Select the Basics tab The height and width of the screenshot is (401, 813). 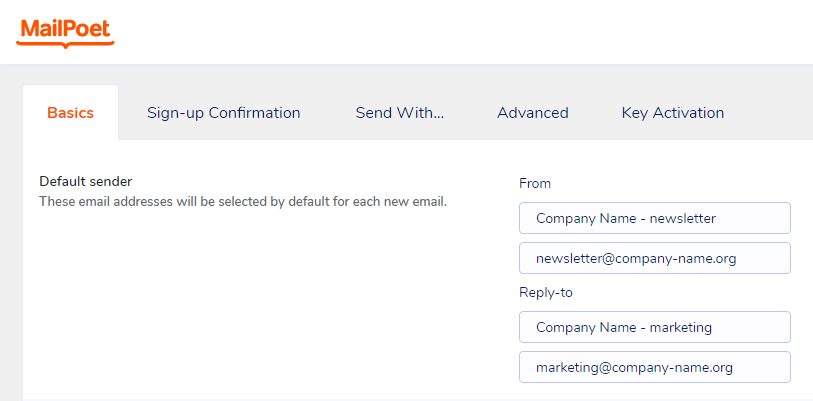pyautogui.click(x=70, y=113)
